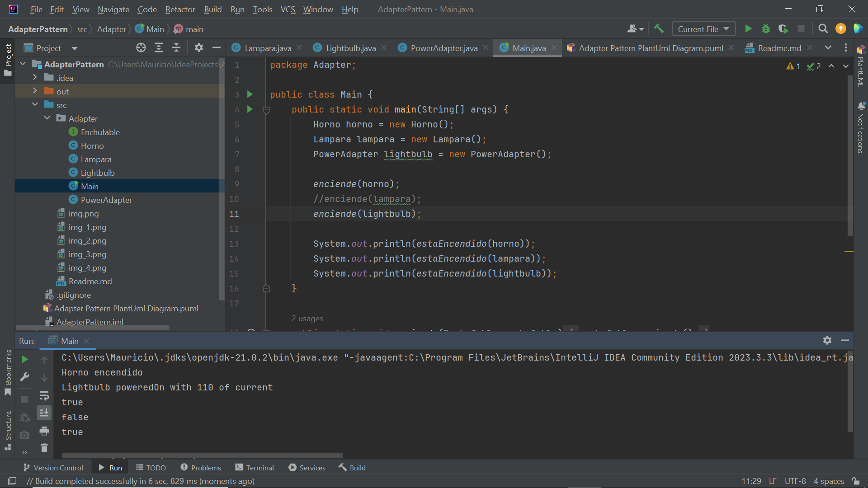Open the VCS menu
The image size is (868, 488).
[x=288, y=9]
